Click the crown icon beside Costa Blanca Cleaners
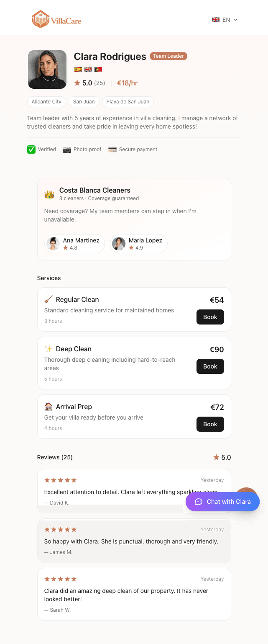 [49, 193]
